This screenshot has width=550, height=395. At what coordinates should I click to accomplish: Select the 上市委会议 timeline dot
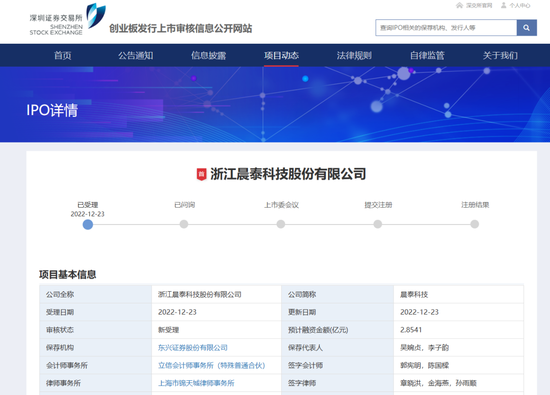(x=281, y=224)
